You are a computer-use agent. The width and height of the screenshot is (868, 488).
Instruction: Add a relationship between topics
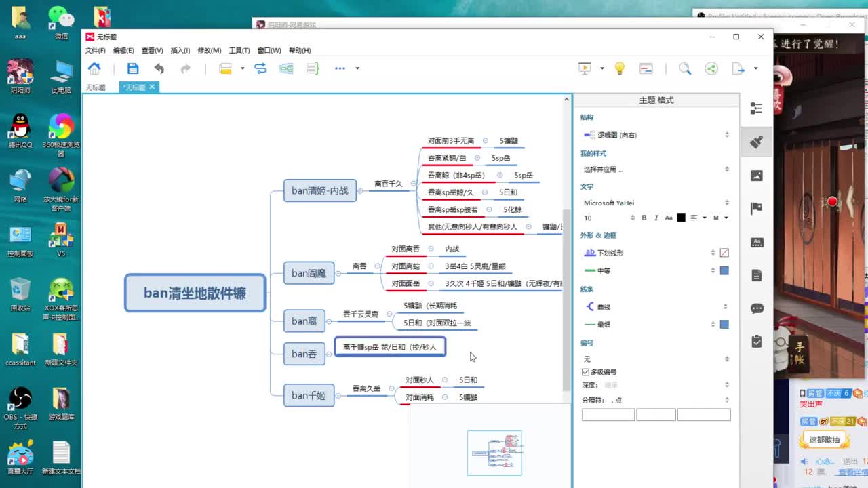coord(260,68)
